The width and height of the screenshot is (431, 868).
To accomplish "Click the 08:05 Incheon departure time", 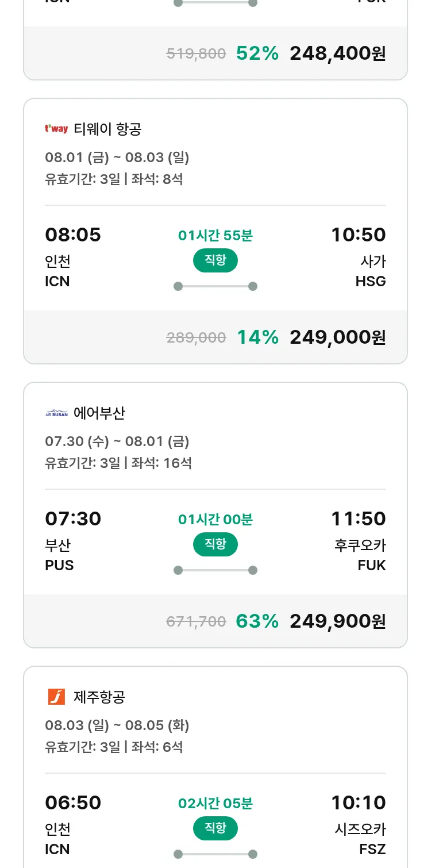I will [x=73, y=235].
